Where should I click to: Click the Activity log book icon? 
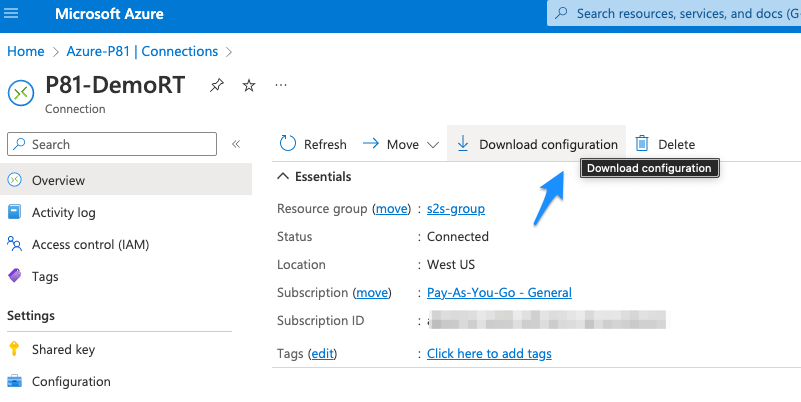[14, 211]
